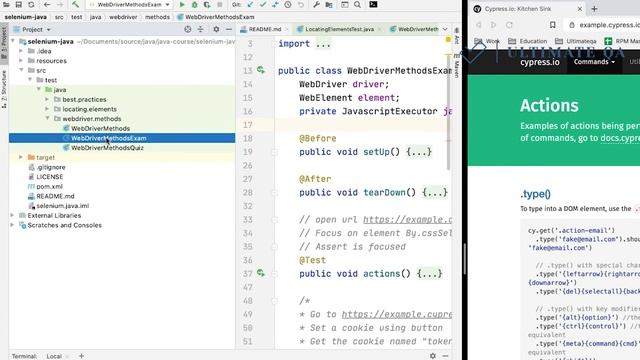
Task: Click the Save All toolbar icon
Action: pos(18,4)
